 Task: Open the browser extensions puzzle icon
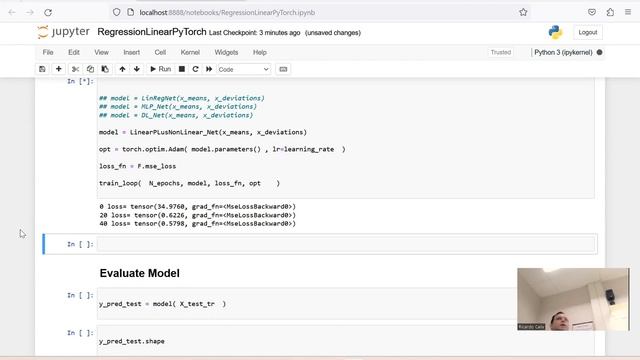click(610, 12)
